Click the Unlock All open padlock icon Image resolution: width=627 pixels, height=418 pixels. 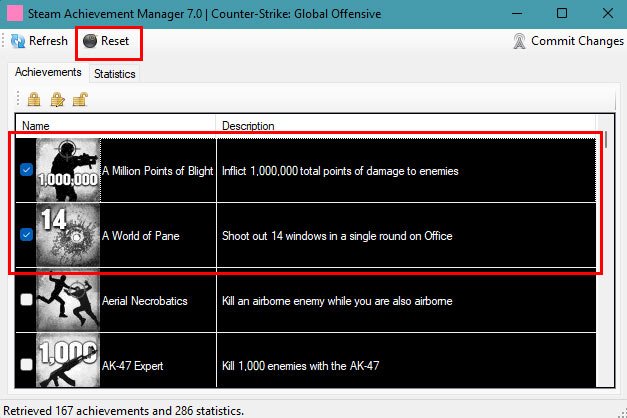80,99
